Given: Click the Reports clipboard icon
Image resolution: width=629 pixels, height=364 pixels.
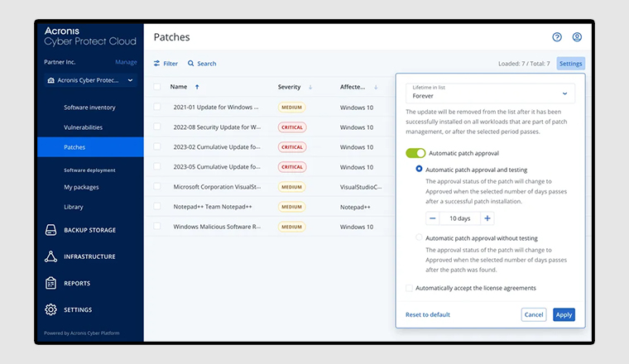Looking at the screenshot, I should click(50, 283).
